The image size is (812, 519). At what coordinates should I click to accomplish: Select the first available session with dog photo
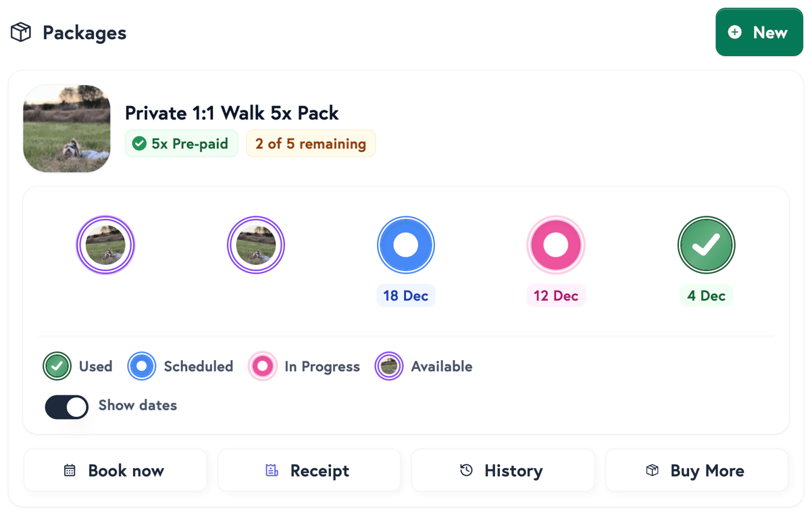point(105,245)
